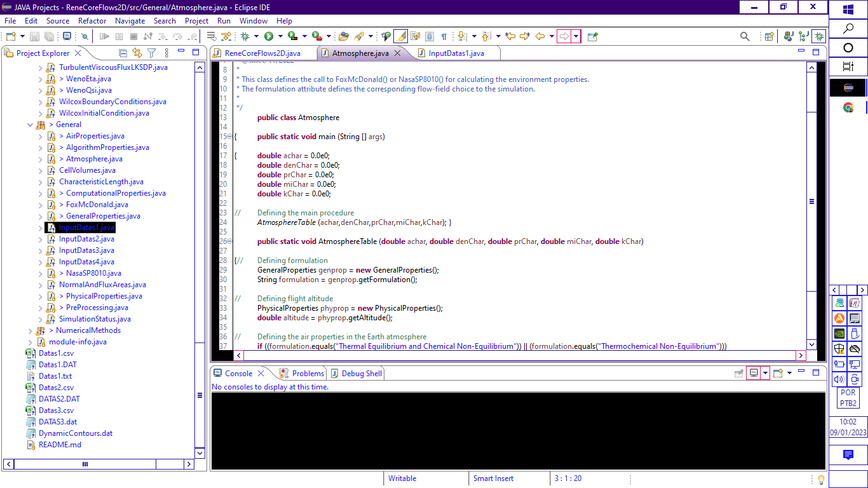Screen dimensions: 868x488
Task: Select module-info.java in Project Explorer
Action: point(78,342)
